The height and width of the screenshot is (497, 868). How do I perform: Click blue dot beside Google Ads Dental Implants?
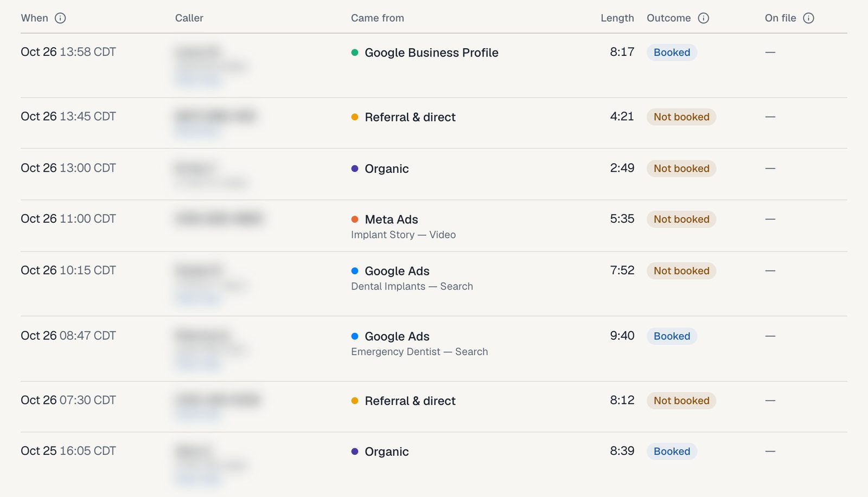(355, 271)
